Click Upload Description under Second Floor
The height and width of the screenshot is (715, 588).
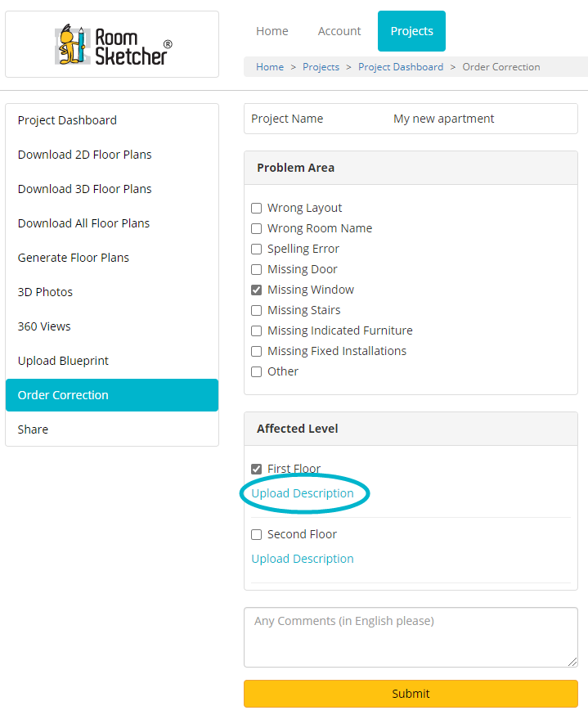303,559
